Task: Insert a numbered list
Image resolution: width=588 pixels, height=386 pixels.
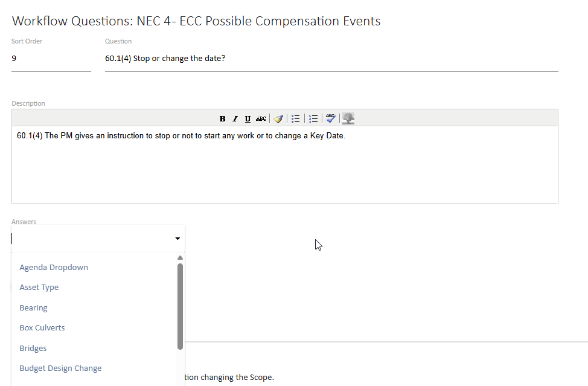Action: [313, 118]
